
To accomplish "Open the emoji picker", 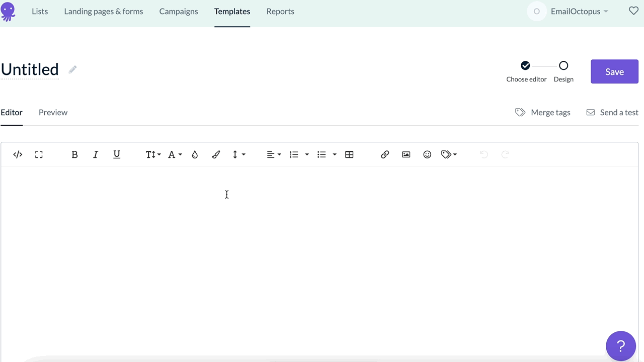I will [427, 154].
